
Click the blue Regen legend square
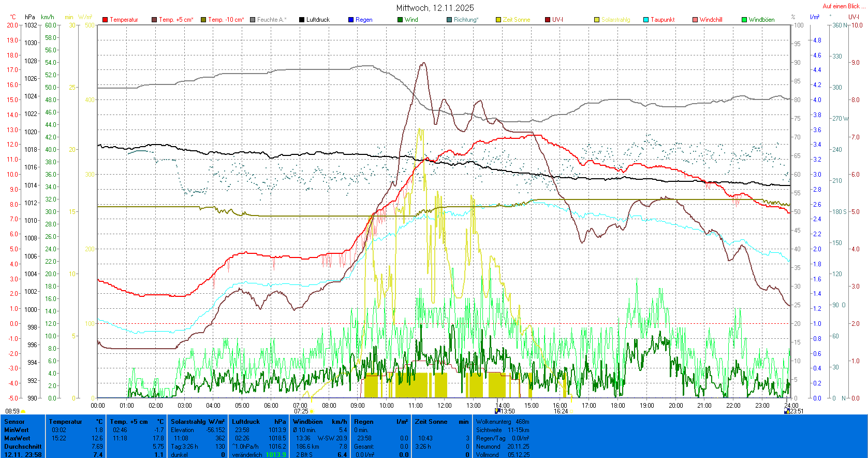click(351, 20)
